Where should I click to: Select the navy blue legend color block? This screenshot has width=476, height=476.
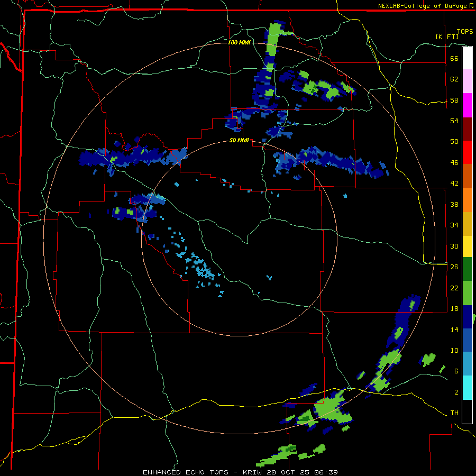pos(467,317)
